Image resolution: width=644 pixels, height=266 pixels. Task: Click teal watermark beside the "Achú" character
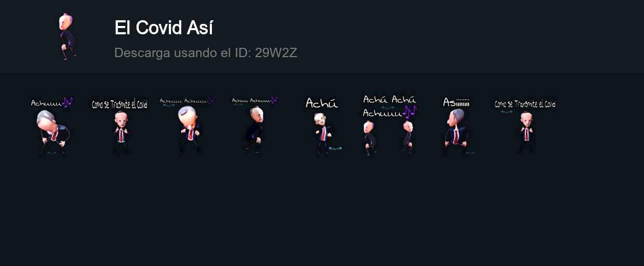point(336,149)
